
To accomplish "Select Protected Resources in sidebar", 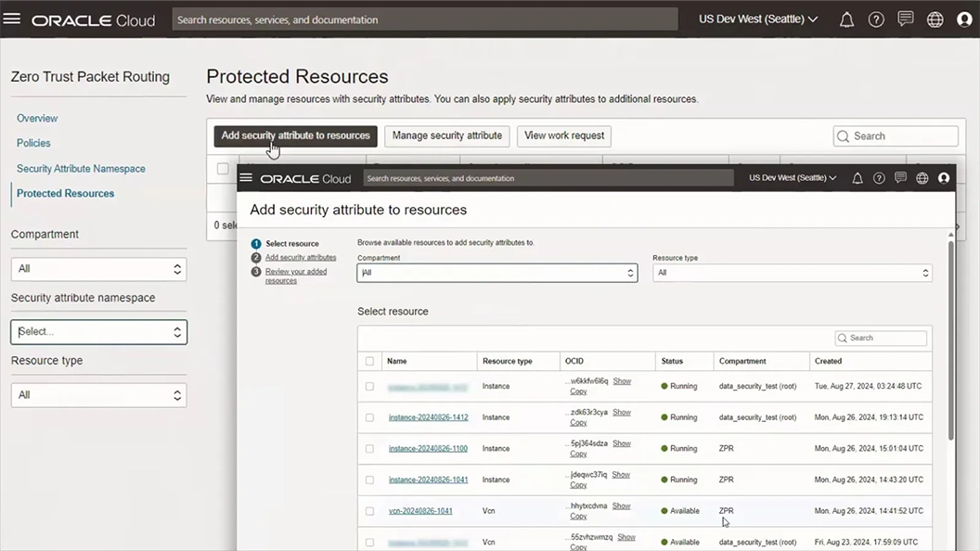I will (x=65, y=194).
